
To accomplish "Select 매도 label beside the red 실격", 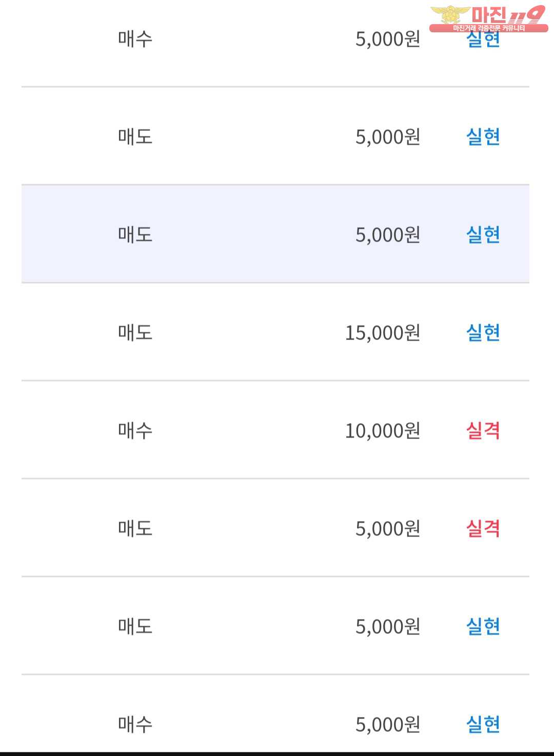I will pyautogui.click(x=135, y=528).
